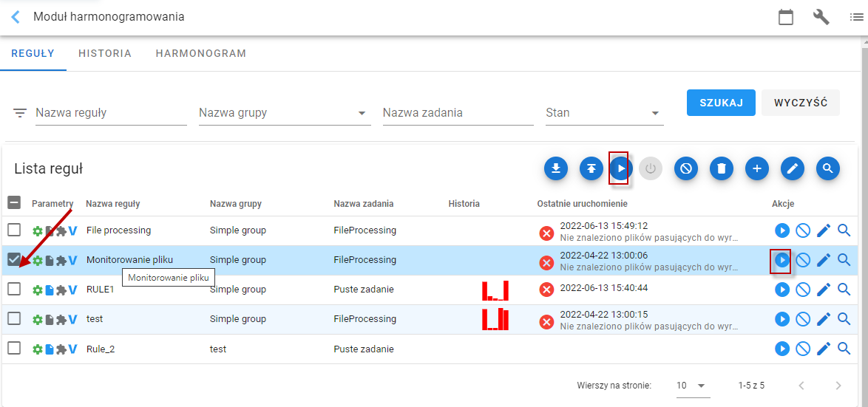Uncheck the Monitorowanie pliku row checkbox
Viewport: 868px width, 407px height.
click(x=14, y=259)
